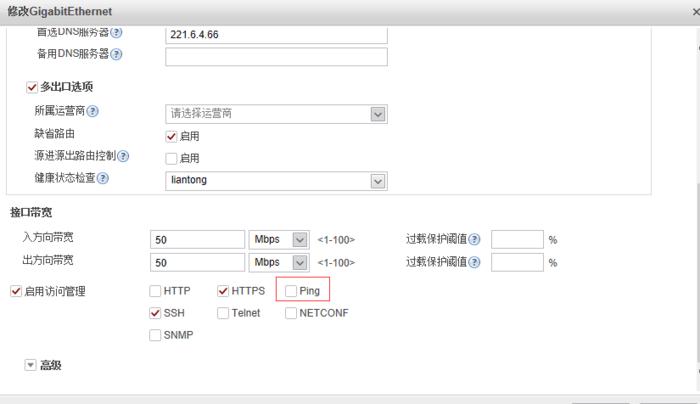Click the backup DNS server field
The width and height of the screenshot is (700, 404).
276,57
